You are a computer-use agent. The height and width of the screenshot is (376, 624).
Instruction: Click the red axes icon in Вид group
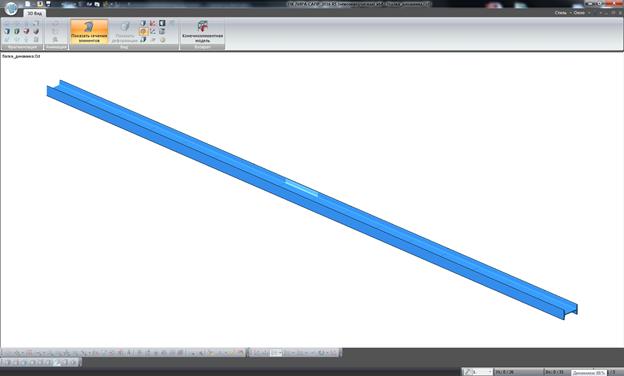(x=153, y=23)
